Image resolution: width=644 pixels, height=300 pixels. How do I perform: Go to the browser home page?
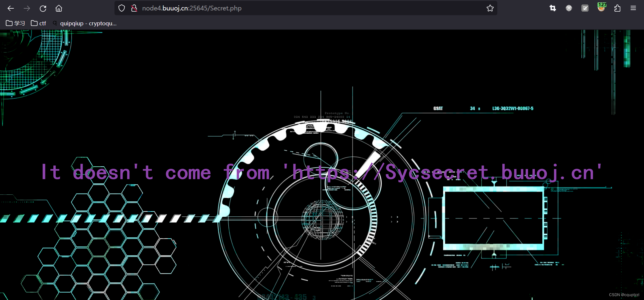(59, 8)
